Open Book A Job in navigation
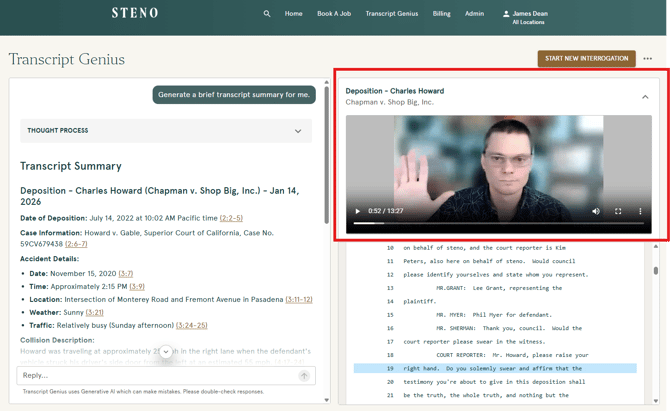The width and height of the screenshot is (670, 411). 334,14
